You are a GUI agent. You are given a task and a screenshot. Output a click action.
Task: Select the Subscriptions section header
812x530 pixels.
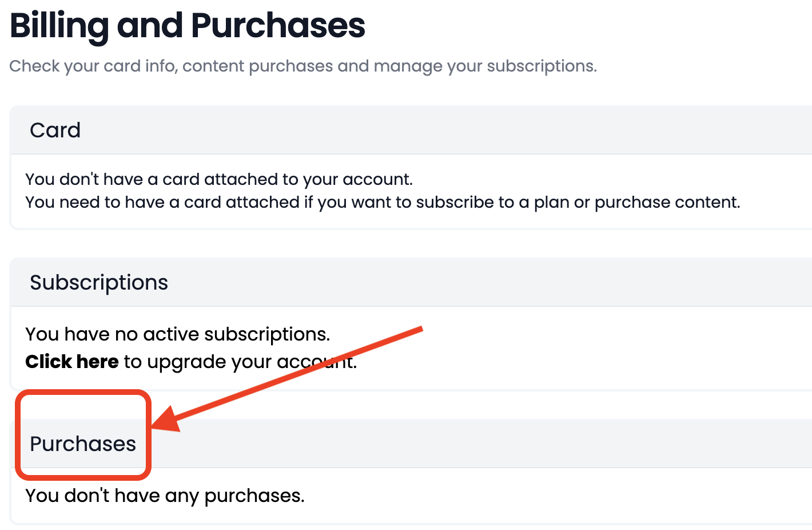click(x=98, y=282)
